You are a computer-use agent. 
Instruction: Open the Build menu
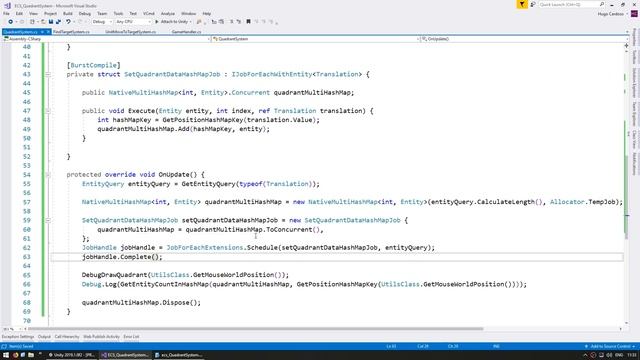[x=68, y=13]
